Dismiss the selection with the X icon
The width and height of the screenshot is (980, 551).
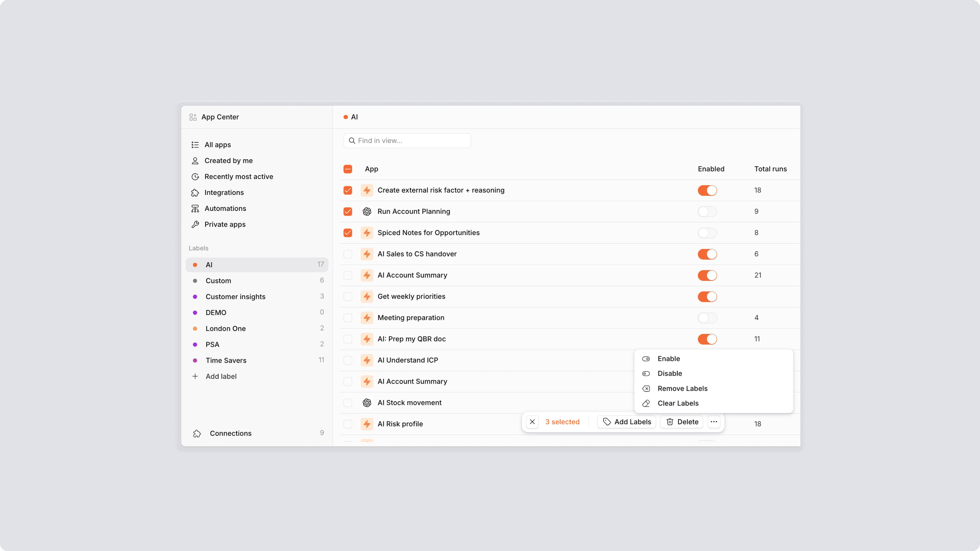(x=532, y=422)
